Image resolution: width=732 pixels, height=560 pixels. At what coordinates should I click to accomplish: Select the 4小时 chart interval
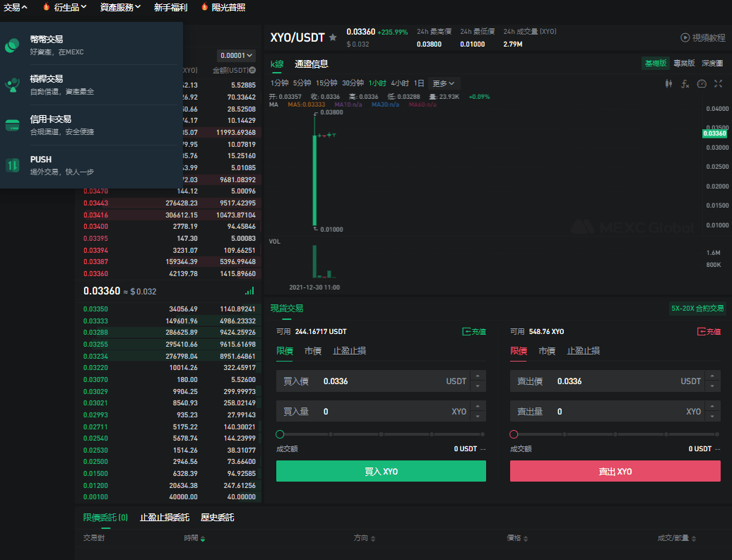(400, 83)
